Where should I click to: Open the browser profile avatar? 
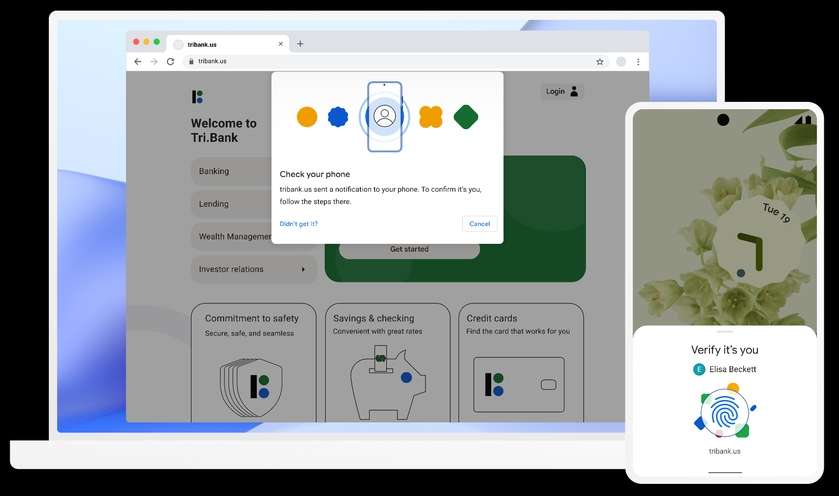621,62
